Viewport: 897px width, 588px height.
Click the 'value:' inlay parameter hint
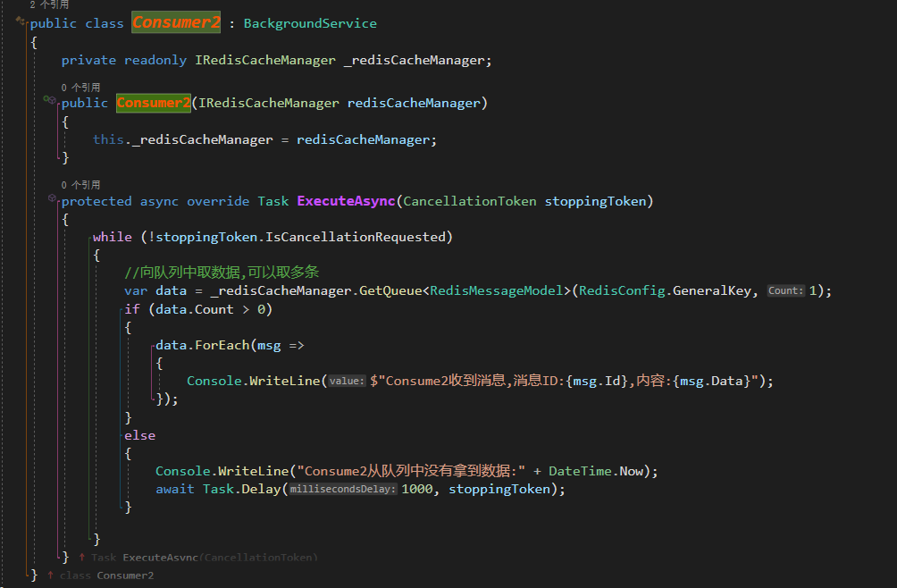click(347, 381)
